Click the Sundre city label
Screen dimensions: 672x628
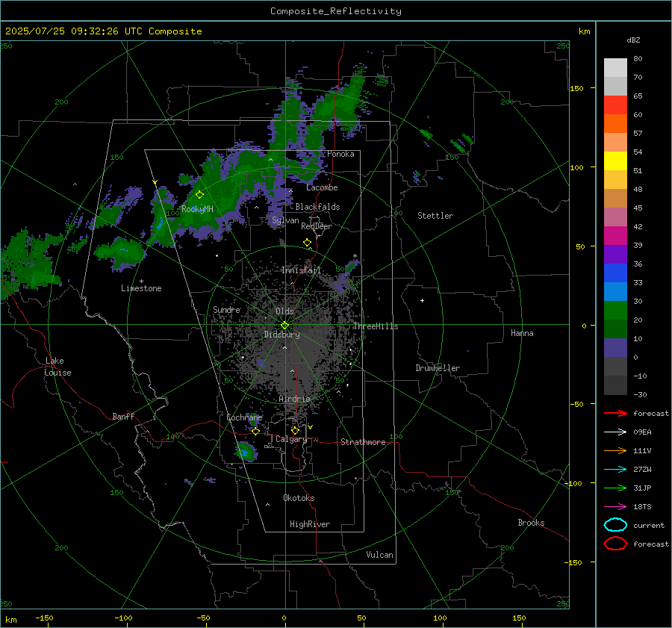coord(227,309)
